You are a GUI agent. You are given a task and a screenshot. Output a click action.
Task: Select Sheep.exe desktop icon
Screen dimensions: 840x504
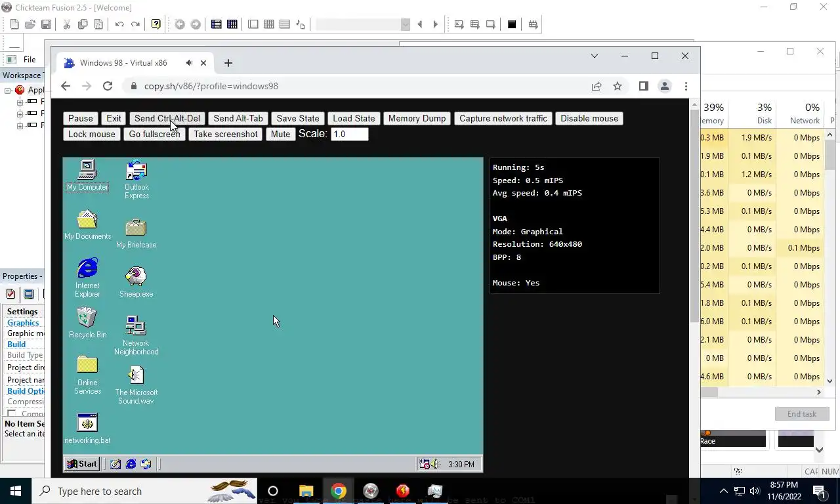(136, 282)
